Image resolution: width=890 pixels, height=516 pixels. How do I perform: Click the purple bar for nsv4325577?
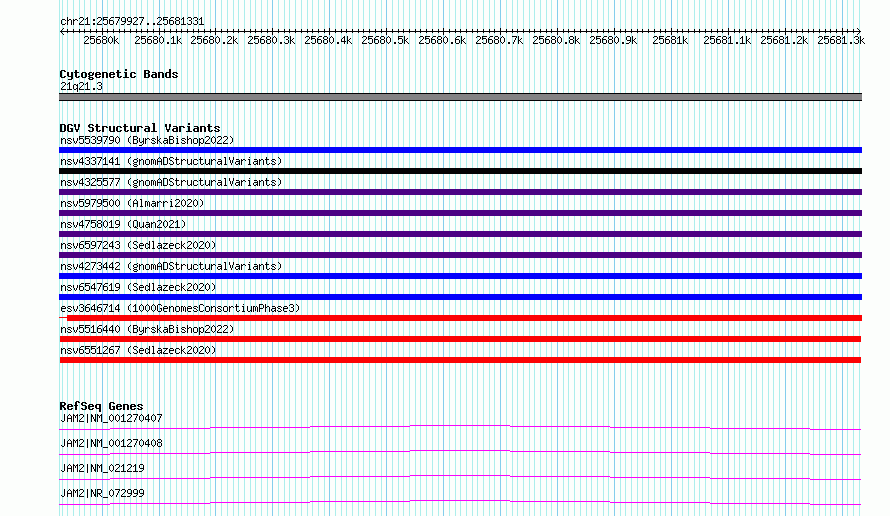click(460, 192)
